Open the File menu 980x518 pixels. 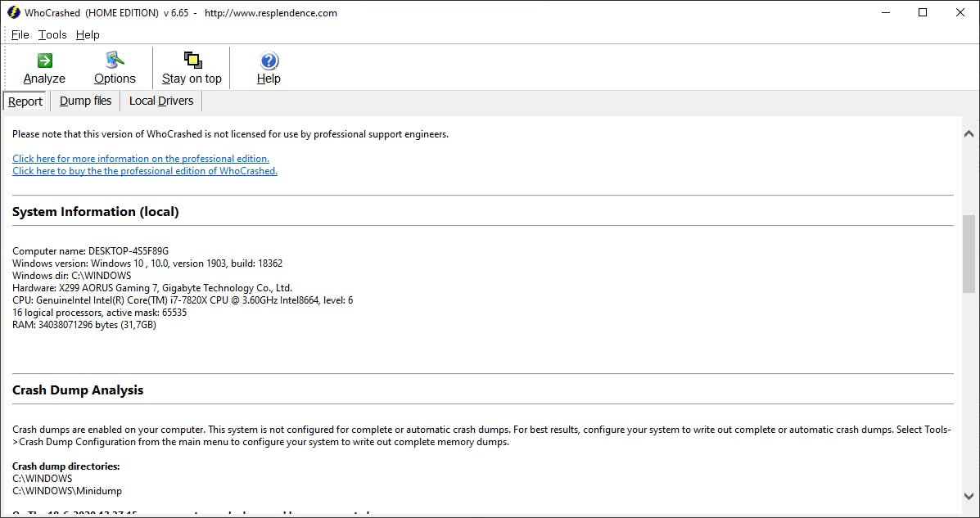coord(19,34)
